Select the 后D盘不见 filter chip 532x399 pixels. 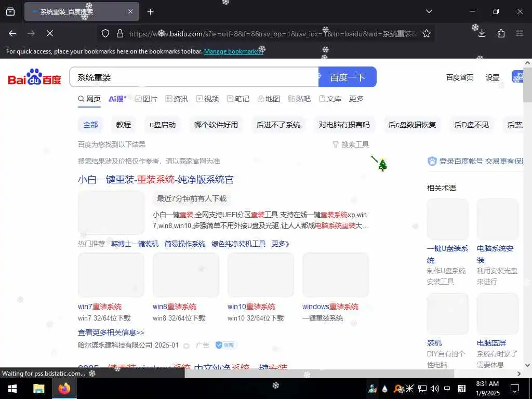(472, 125)
